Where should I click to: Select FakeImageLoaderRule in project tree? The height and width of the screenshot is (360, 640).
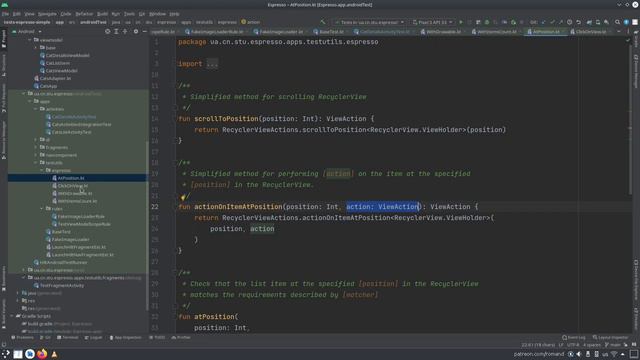81,216
